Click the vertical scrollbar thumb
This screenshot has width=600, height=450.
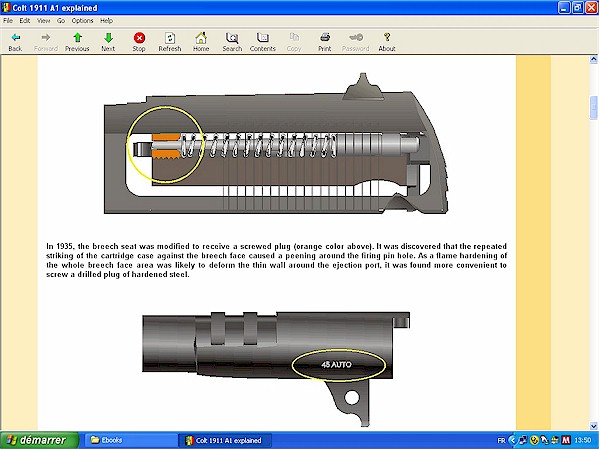[593, 108]
